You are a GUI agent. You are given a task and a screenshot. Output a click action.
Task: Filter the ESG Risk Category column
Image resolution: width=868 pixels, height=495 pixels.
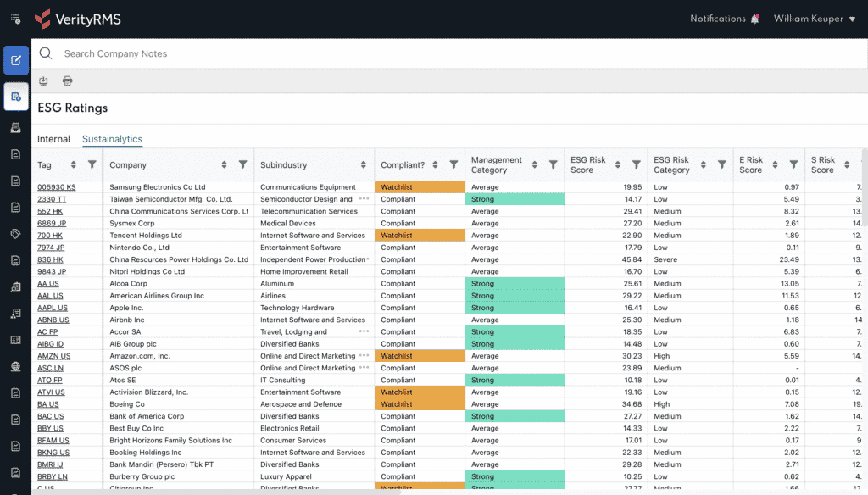[x=722, y=164]
